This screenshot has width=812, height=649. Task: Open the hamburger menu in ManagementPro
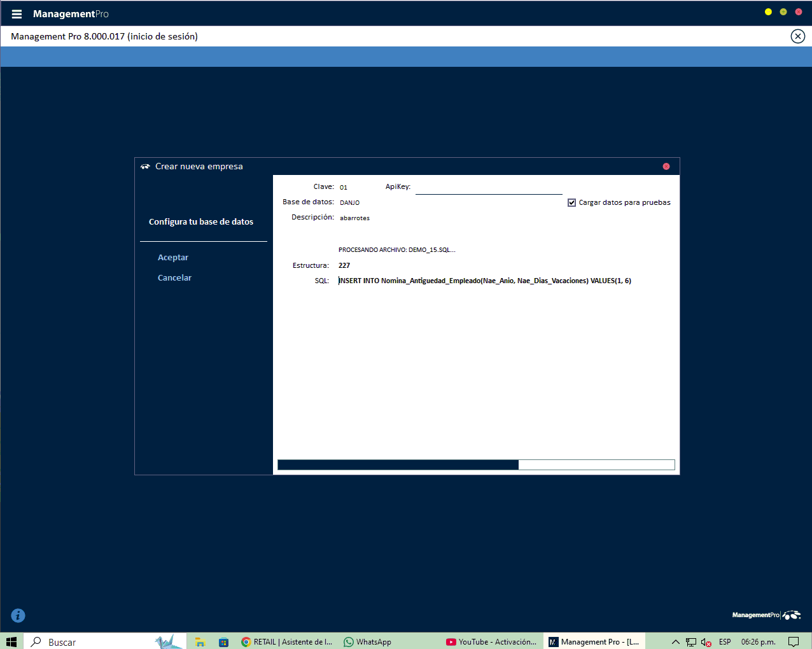click(x=17, y=14)
